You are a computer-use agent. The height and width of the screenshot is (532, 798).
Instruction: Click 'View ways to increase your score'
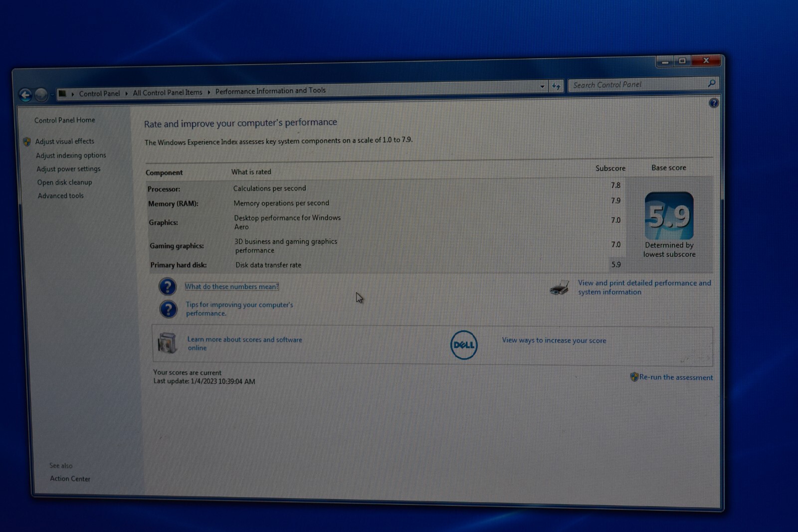[554, 341]
